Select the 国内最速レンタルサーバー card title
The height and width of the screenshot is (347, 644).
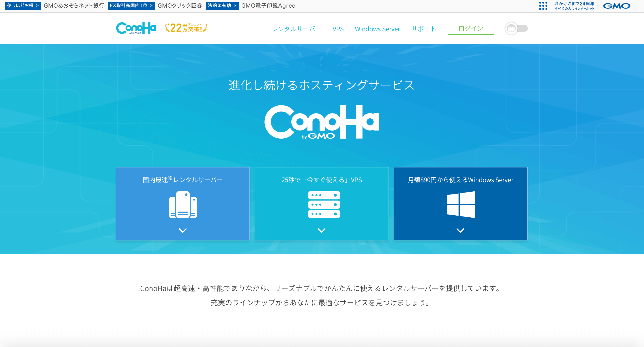coord(182,180)
